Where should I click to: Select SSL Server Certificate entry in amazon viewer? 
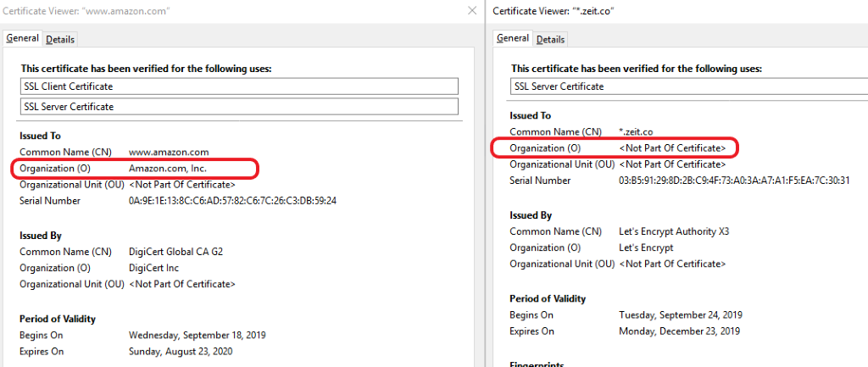pyautogui.click(x=240, y=106)
